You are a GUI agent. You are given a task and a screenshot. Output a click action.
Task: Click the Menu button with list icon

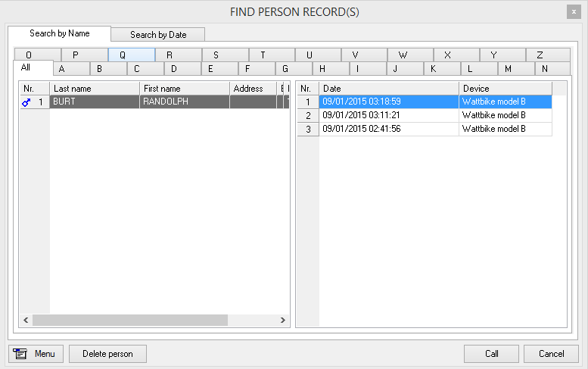[x=35, y=354]
